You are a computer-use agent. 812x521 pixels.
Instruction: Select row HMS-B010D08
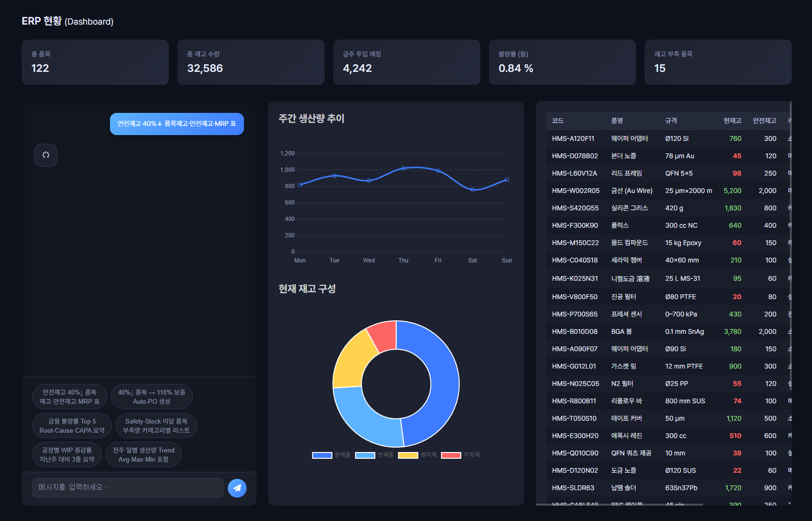[x=668, y=331]
